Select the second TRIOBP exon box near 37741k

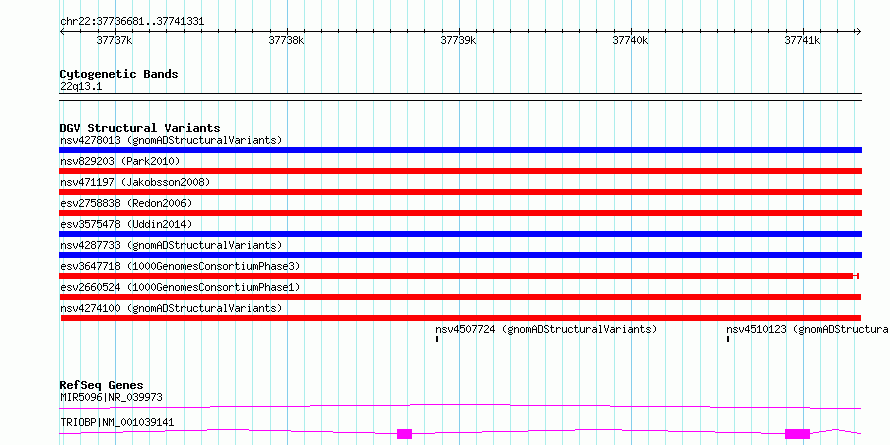point(797,434)
